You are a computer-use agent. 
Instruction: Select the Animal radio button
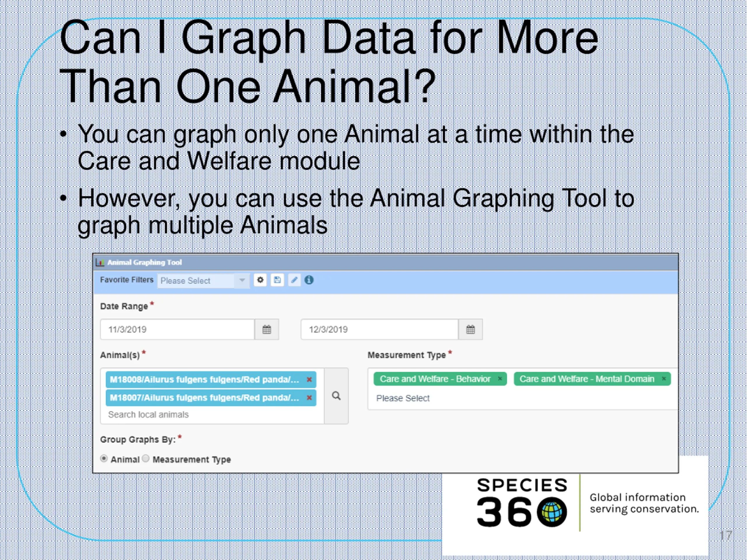pos(104,459)
